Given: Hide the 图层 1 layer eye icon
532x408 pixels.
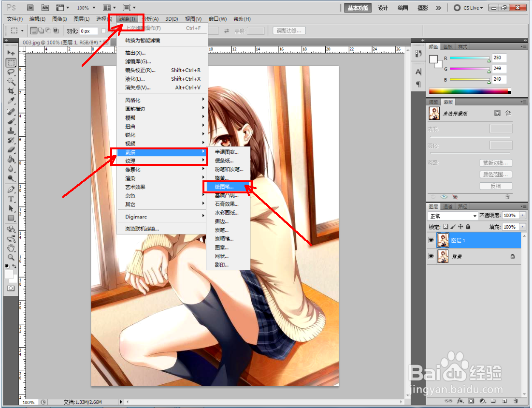Looking at the screenshot, I should [x=431, y=240].
